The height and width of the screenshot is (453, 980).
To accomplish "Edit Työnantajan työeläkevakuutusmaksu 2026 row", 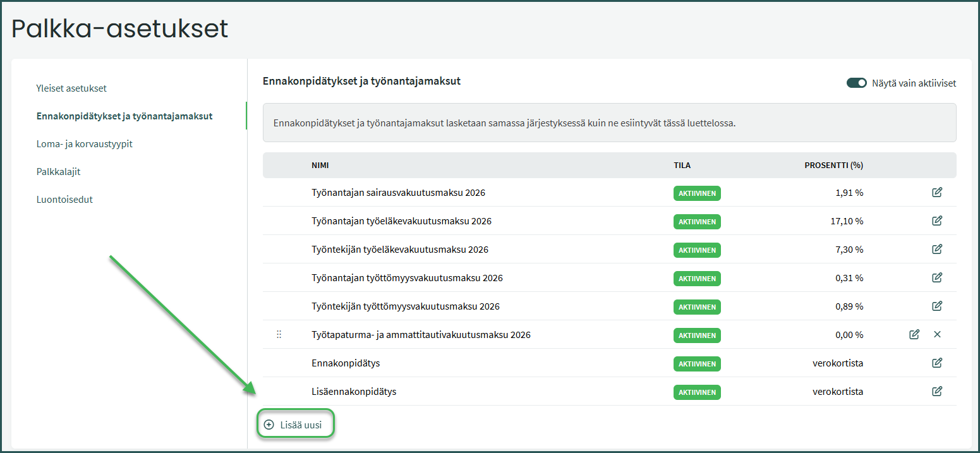I will [937, 220].
